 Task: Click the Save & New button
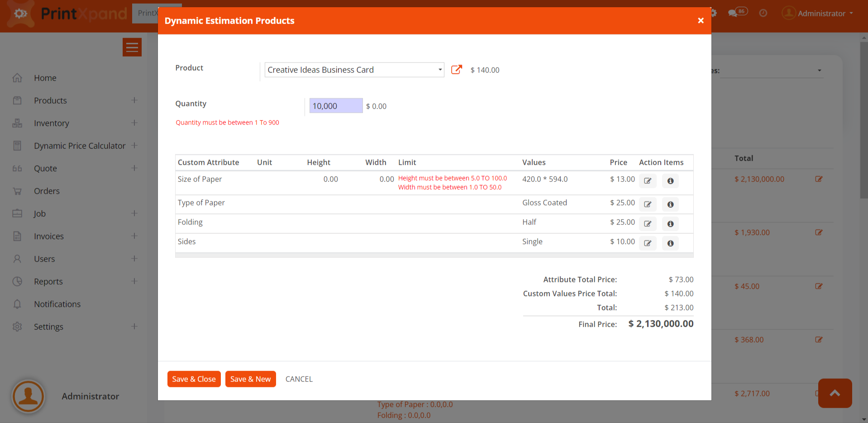250,379
